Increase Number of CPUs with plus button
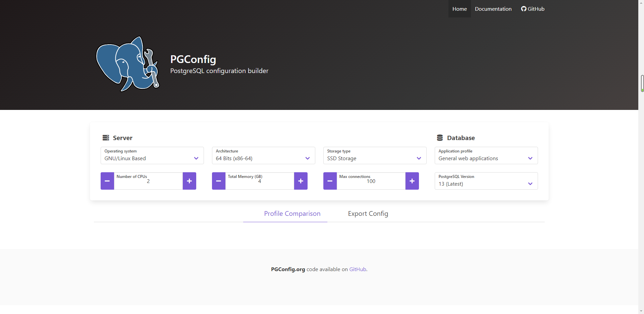The height and width of the screenshot is (314, 644). (x=190, y=181)
